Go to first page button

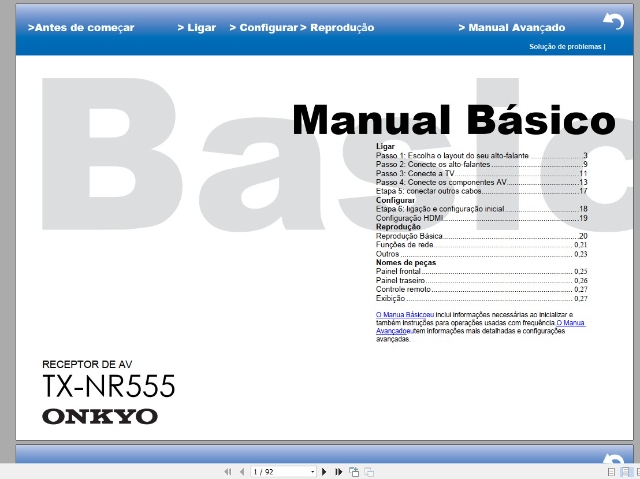pos(228,472)
